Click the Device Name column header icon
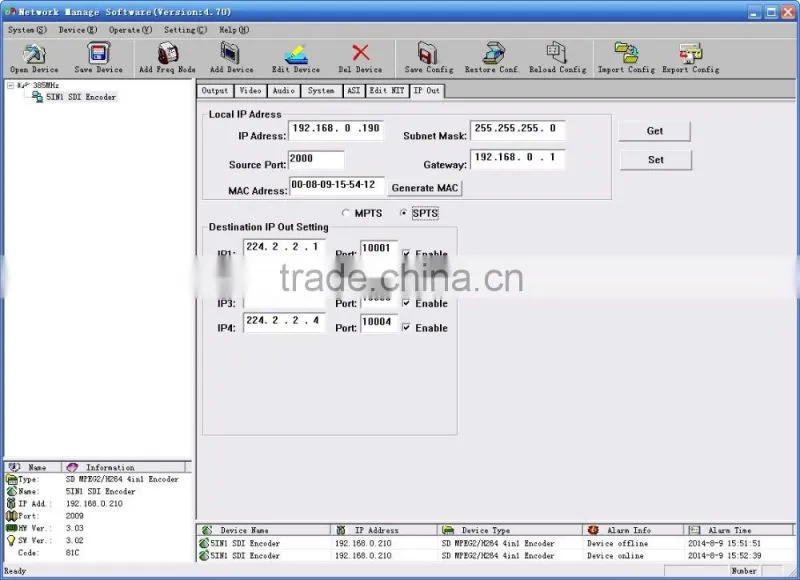 [x=207, y=531]
